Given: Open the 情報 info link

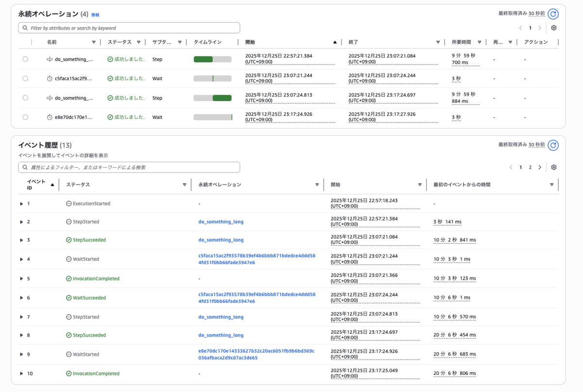Looking at the screenshot, I should tap(95, 15).
